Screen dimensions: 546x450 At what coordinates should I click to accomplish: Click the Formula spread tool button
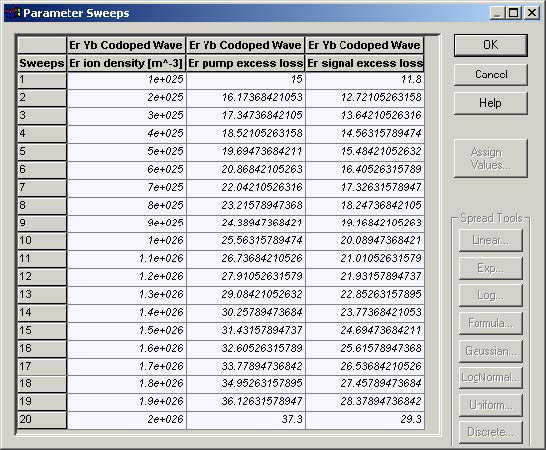(491, 323)
